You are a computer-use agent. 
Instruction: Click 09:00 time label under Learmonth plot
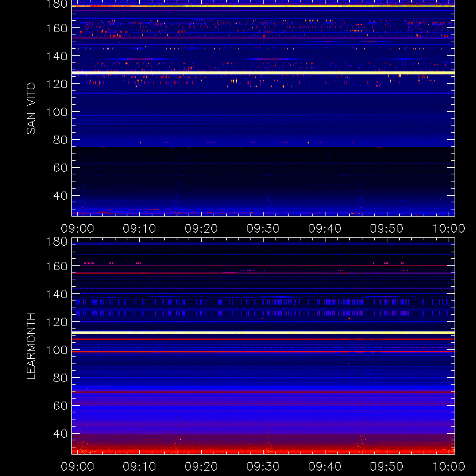(x=77, y=466)
